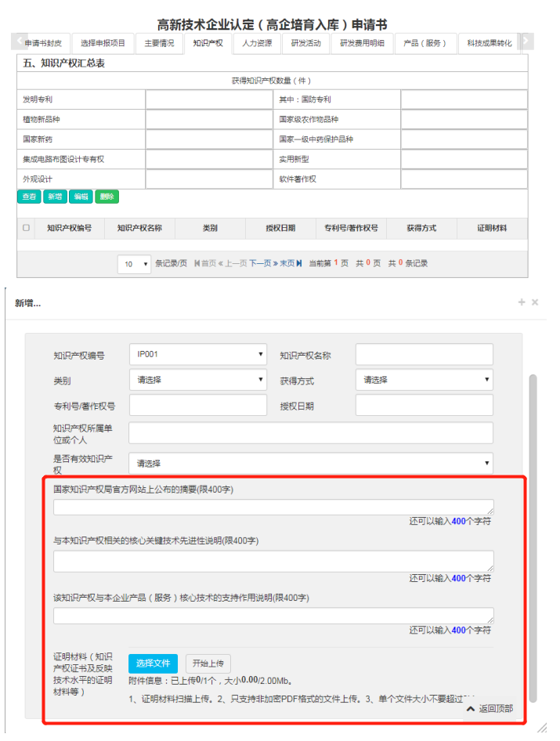
Task: Click the plus icon in the 新增 dialog header
Action: pyautogui.click(x=522, y=302)
